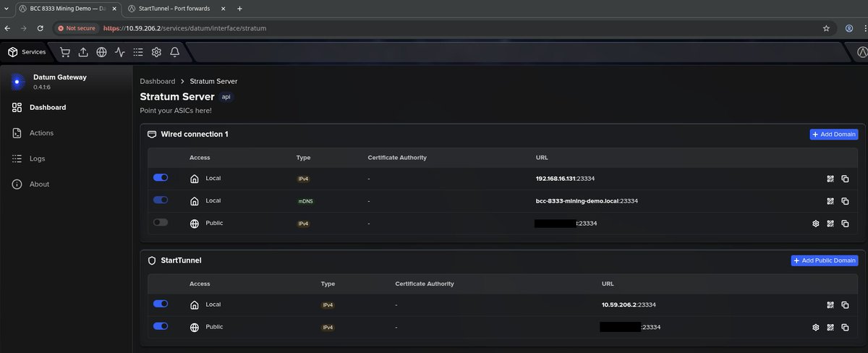Screen dimensions: 868x353
Task: Open the browser profile icon
Action: coord(849,28)
